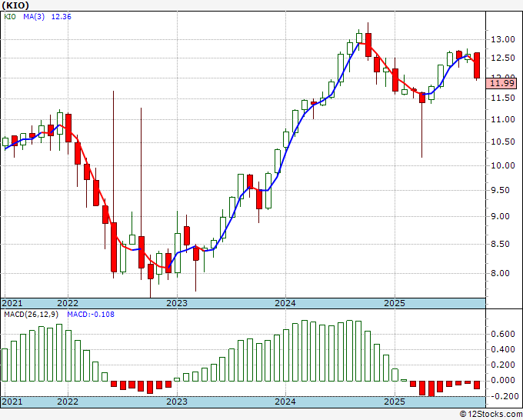Click the 11.00 price axis label
The image size is (523, 420).
click(503, 119)
